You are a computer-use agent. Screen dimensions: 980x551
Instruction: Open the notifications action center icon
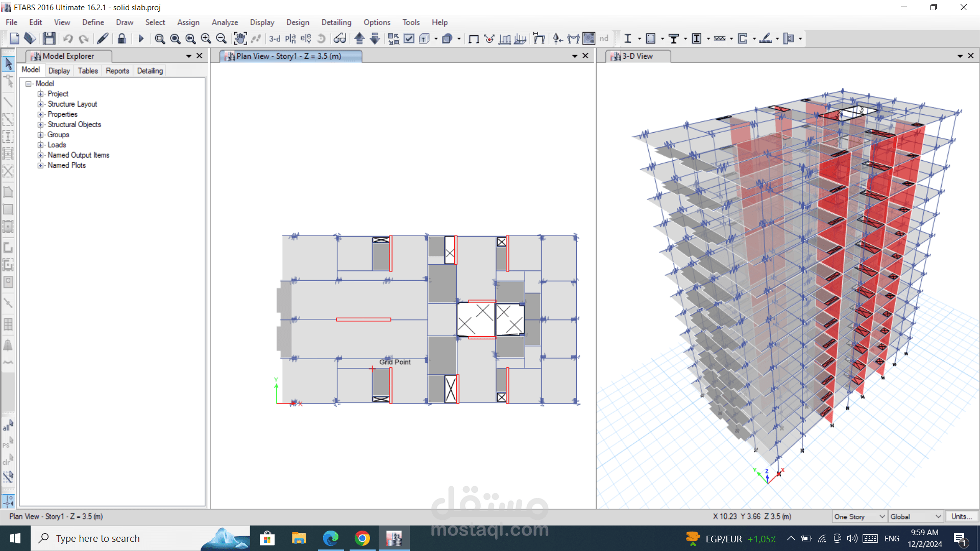[960, 538]
